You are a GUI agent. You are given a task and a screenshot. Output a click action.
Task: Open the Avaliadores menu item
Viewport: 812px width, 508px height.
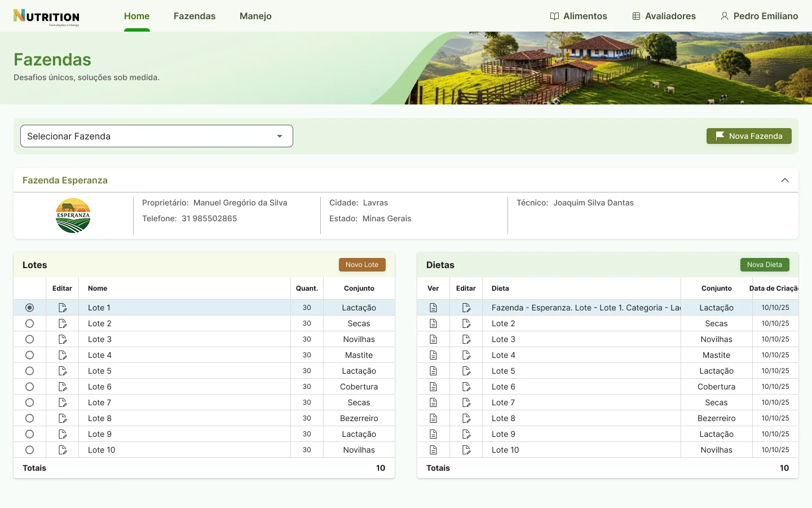pyautogui.click(x=664, y=16)
